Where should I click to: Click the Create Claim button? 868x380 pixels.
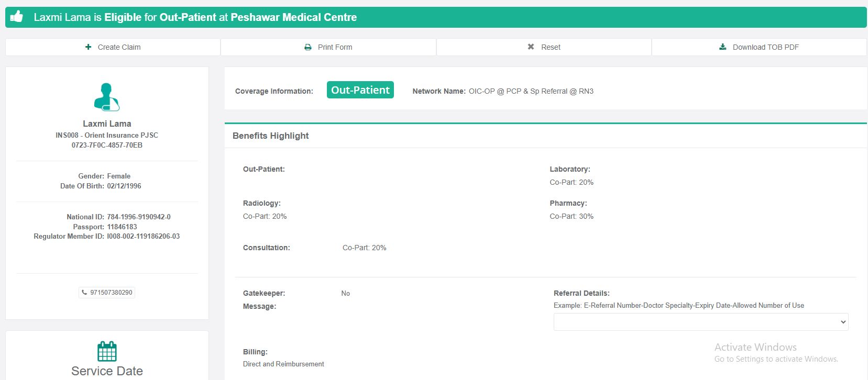click(x=113, y=47)
